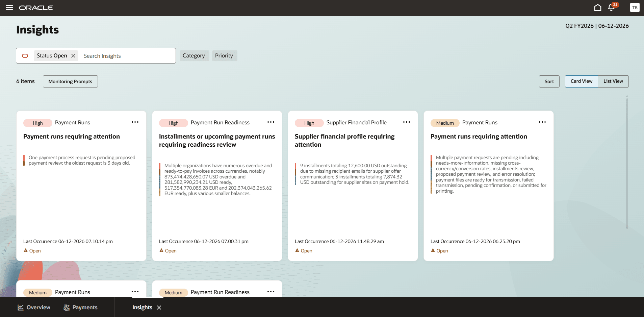Open the Sort options
The width and height of the screenshot is (644, 317).
(549, 81)
